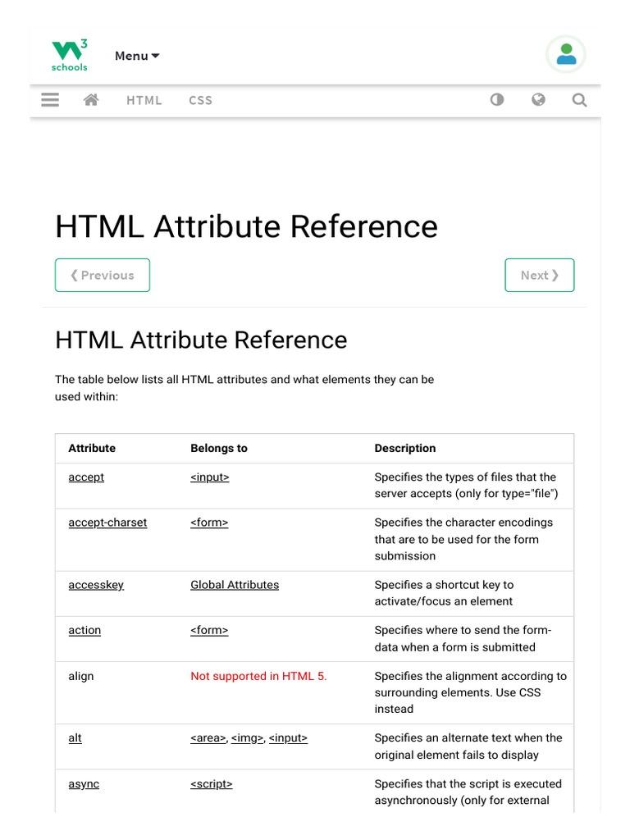The image size is (630, 840).
Task: Click the Next button
Action: [x=539, y=276]
